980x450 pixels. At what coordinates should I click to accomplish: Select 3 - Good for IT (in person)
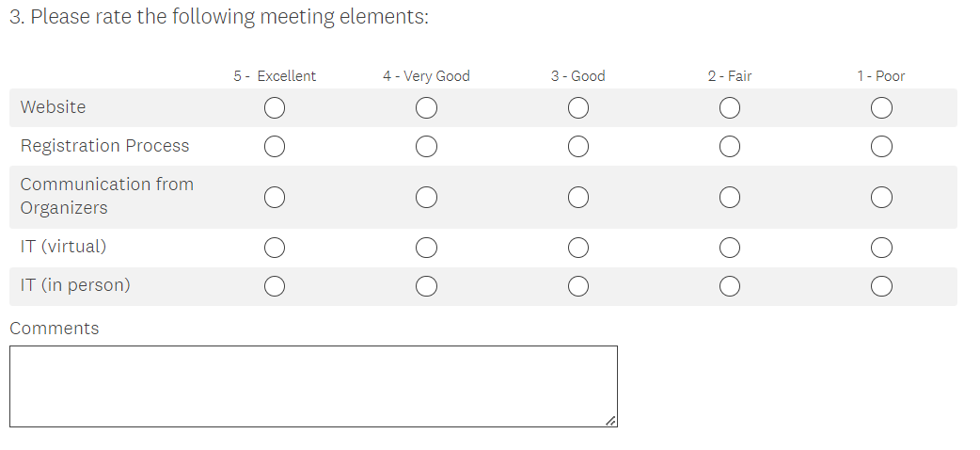coord(578,286)
